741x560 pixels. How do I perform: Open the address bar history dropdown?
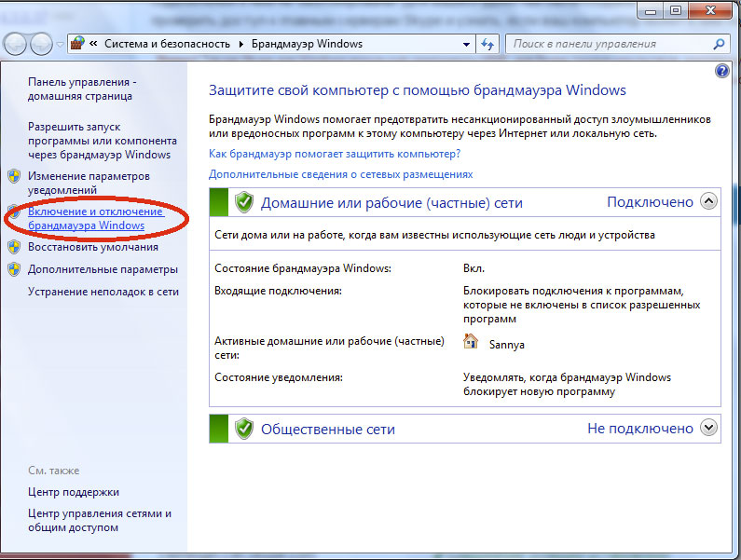[466, 45]
